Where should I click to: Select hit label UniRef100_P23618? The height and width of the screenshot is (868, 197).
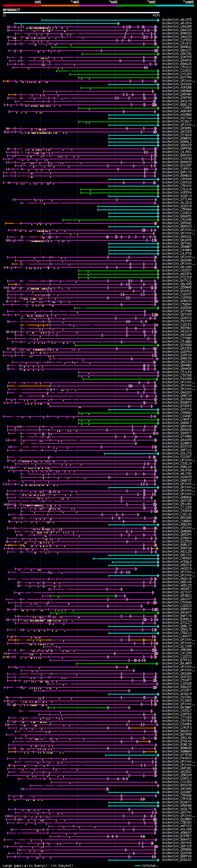click(177, 135)
